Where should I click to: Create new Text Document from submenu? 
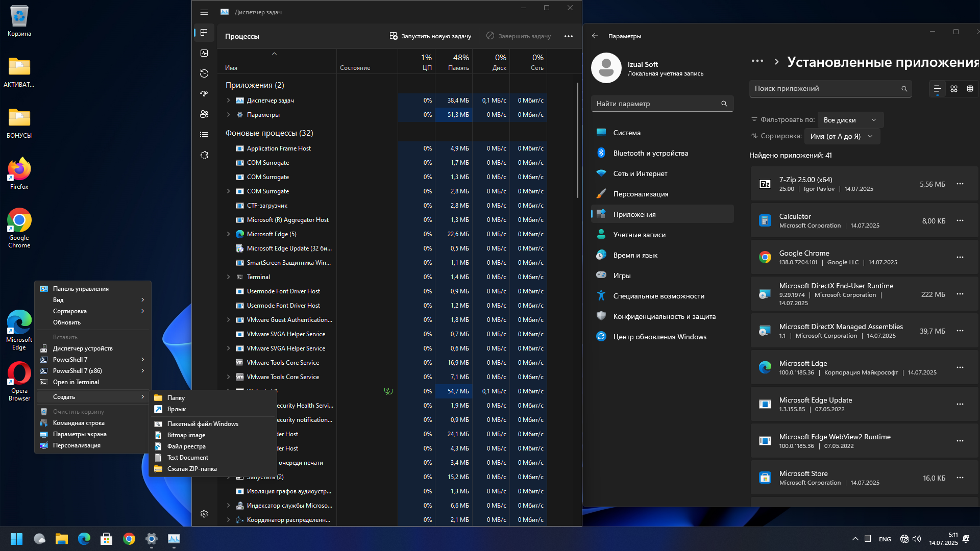[x=213, y=458]
